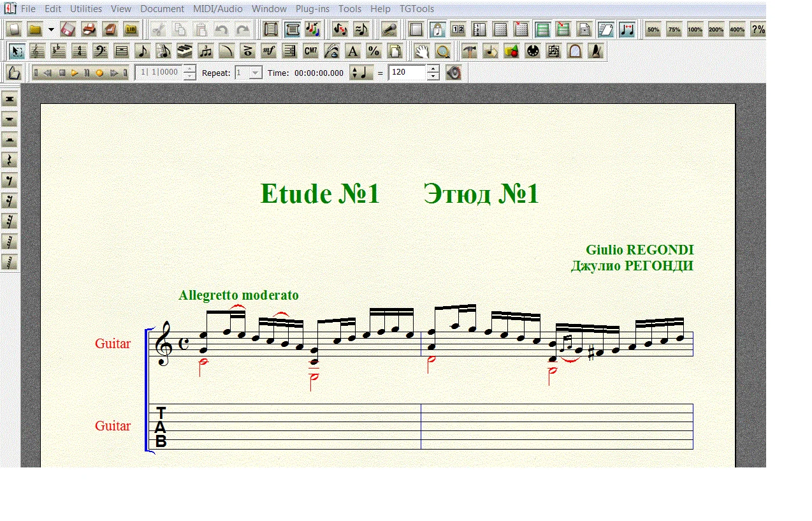Image resolution: width=812 pixels, height=521 pixels.
Task: Select the MIDI tool
Action: 533,51
